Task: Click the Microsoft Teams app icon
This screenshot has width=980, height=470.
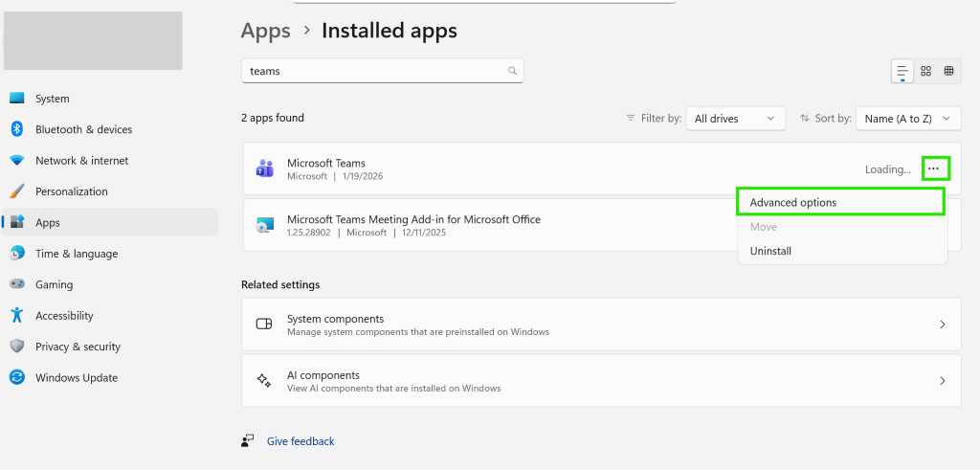Action: pos(264,168)
